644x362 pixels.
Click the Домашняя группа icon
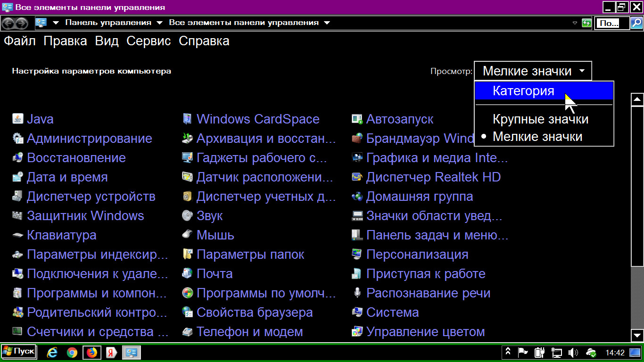click(357, 196)
